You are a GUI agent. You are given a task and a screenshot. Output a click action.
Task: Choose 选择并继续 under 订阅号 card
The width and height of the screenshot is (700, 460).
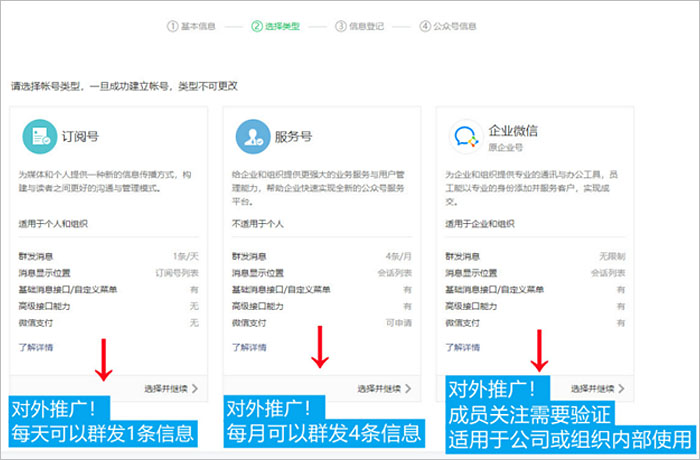coord(170,387)
